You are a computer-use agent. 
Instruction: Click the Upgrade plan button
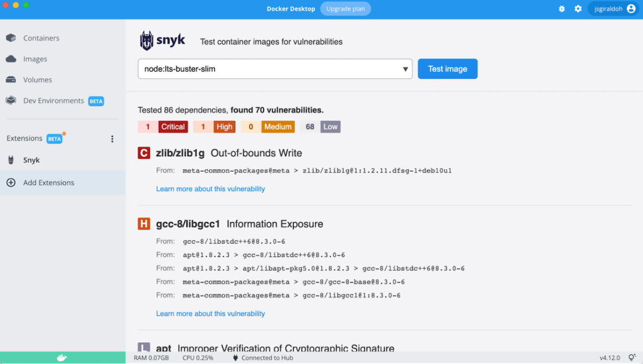click(345, 9)
